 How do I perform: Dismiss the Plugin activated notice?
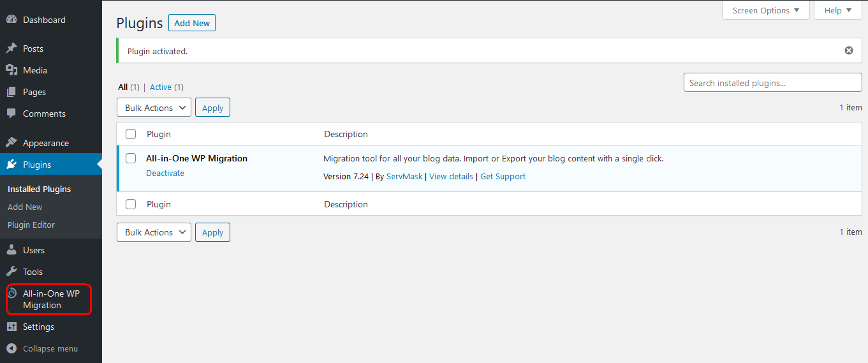tap(849, 50)
